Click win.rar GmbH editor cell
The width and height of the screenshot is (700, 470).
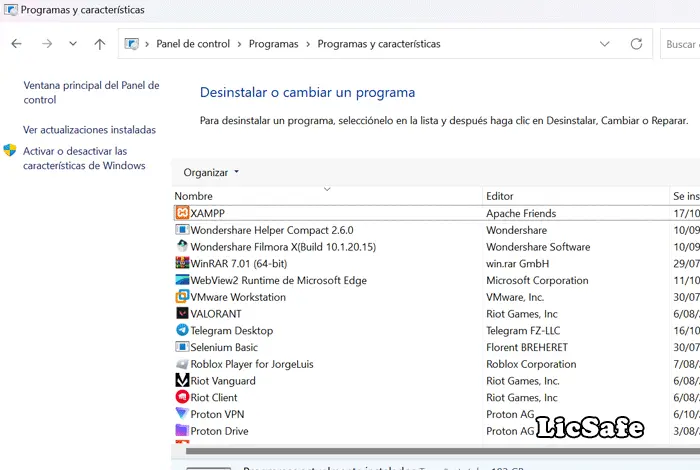(x=517, y=263)
